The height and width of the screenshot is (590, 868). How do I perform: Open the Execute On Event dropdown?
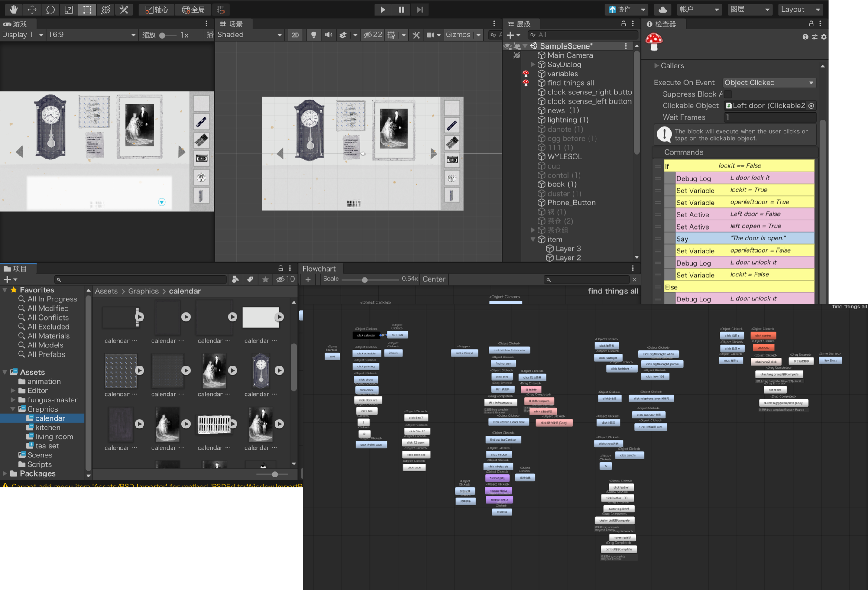tap(769, 83)
